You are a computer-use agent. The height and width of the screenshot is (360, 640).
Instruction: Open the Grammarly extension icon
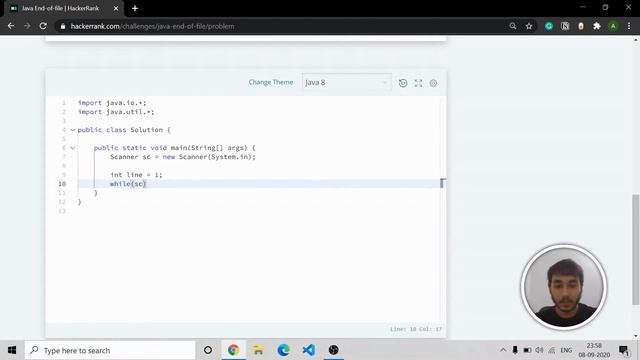[549, 26]
